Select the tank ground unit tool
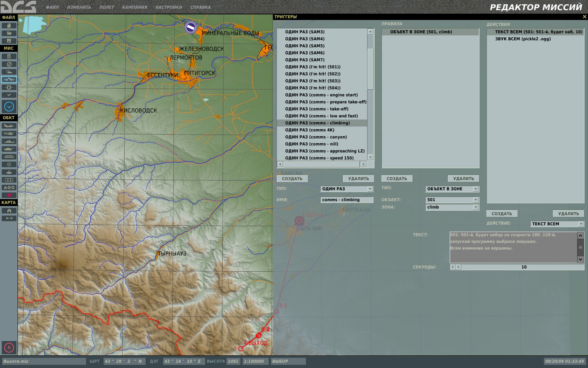The width and height of the screenshot is (588, 368). pyautogui.click(x=9, y=149)
